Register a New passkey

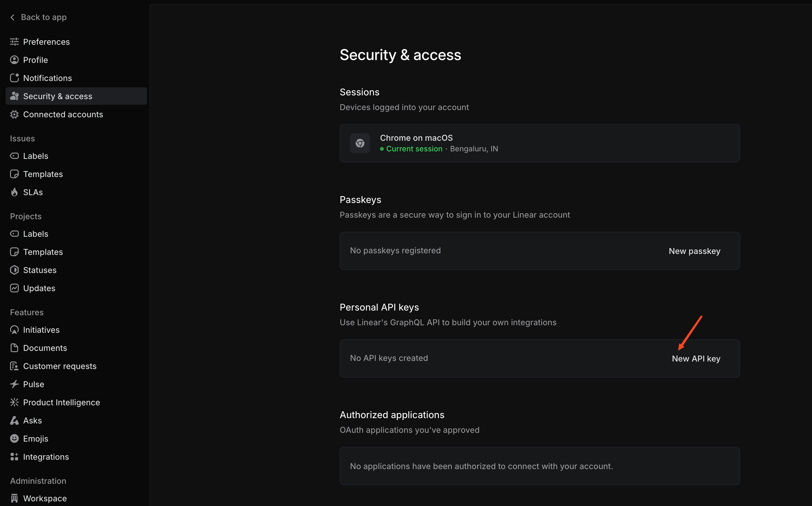(x=694, y=251)
